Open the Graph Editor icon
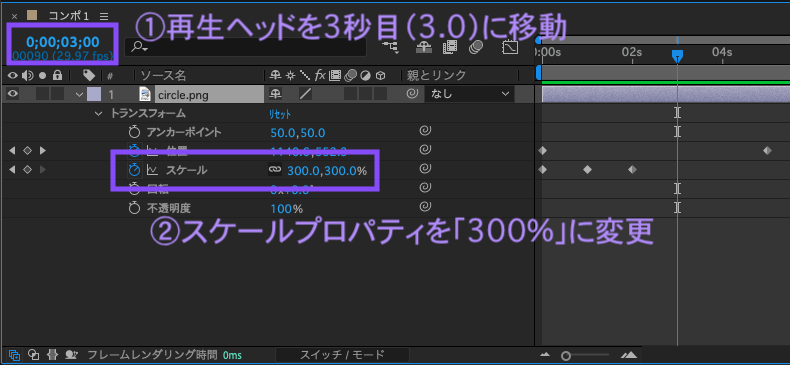 coord(510,48)
